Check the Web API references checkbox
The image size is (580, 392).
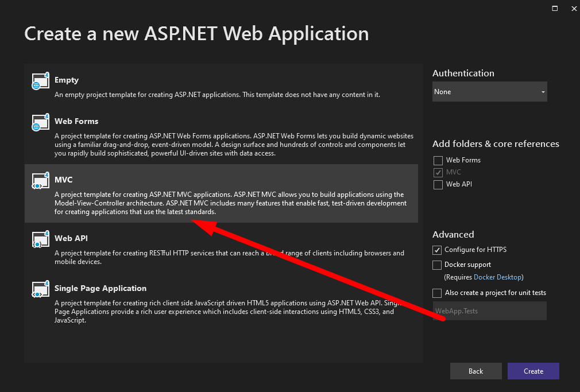point(438,184)
